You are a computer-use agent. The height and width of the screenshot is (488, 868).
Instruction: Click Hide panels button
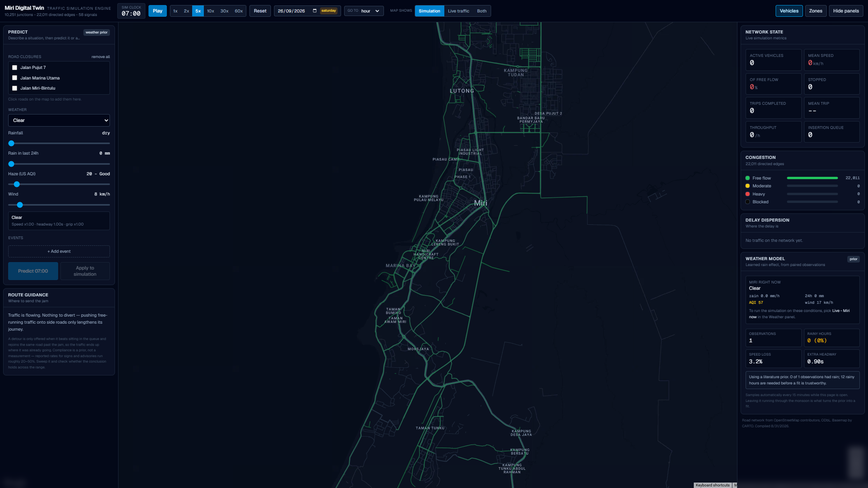[x=846, y=11]
